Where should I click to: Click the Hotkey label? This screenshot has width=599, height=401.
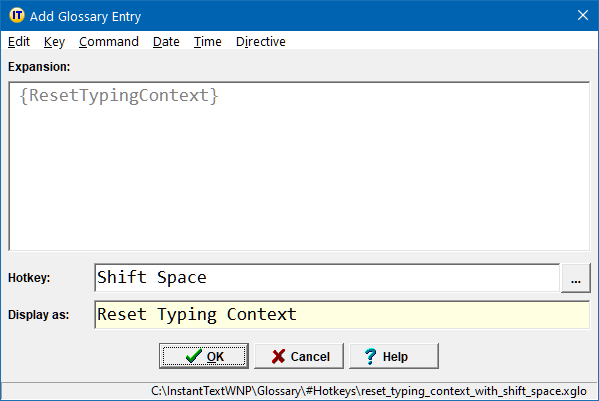[x=29, y=278]
